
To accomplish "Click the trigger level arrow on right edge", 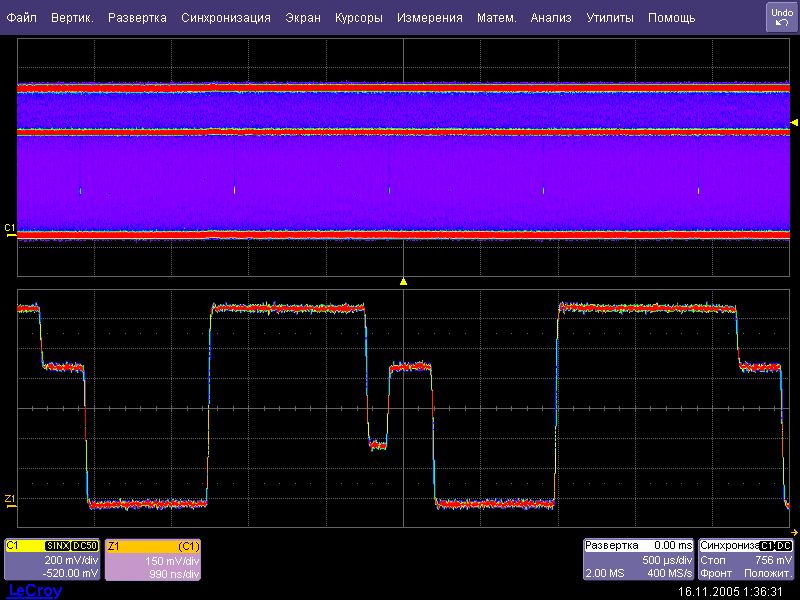I will click(795, 122).
